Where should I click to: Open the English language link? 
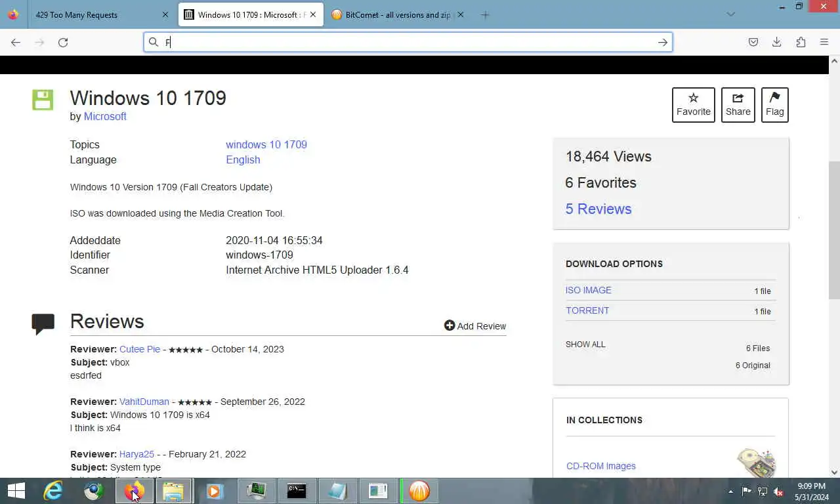[243, 159]
